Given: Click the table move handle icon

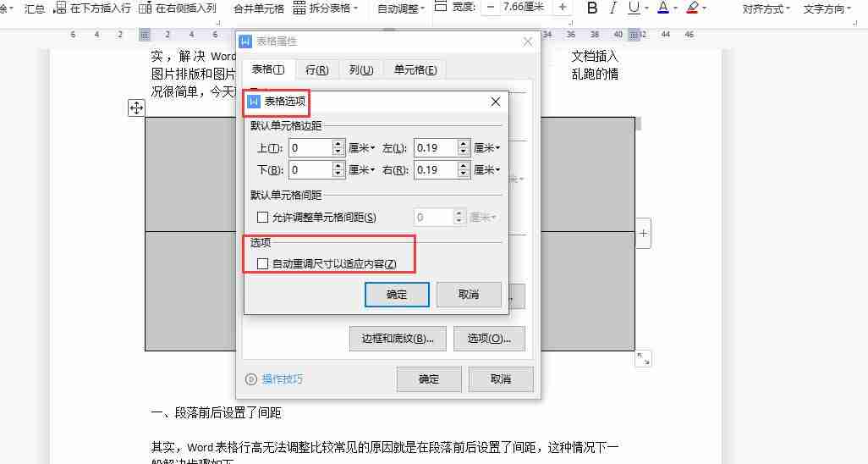Looking at the screenshot, I should coord(136,108).
